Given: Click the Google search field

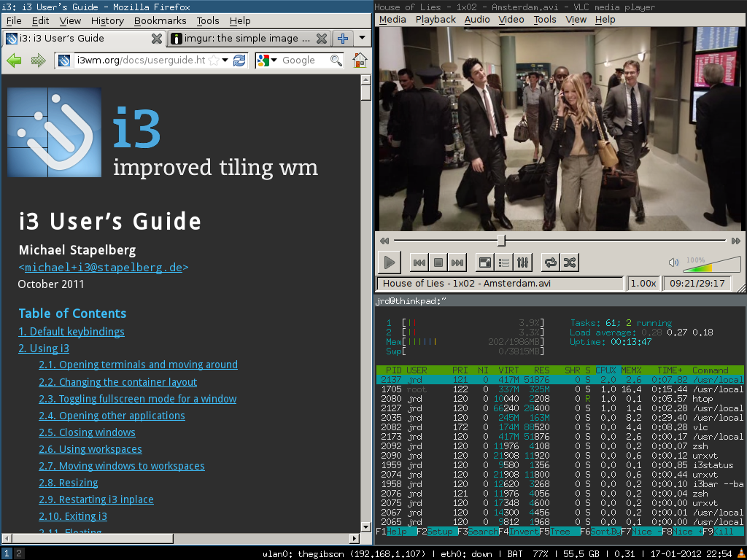Looking at the screenshot, I should [304, 61].
